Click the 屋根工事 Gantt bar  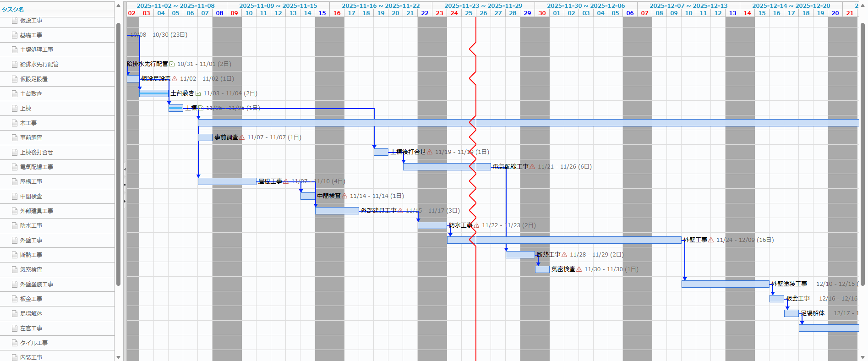tap(227, 181)
